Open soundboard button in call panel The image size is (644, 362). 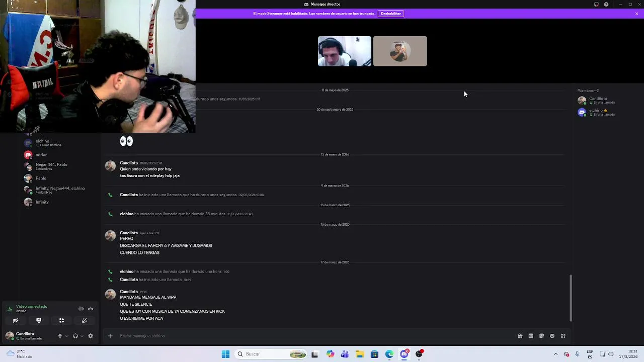85,320
